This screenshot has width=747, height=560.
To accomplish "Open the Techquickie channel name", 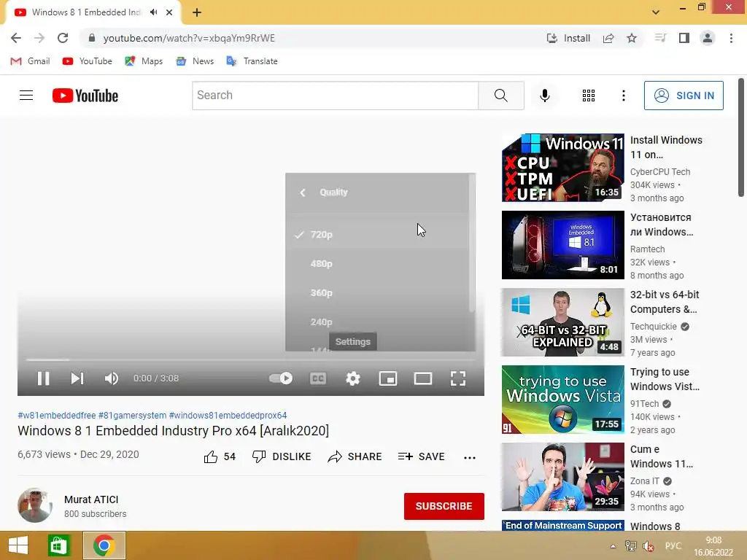I will coord(653,326).
